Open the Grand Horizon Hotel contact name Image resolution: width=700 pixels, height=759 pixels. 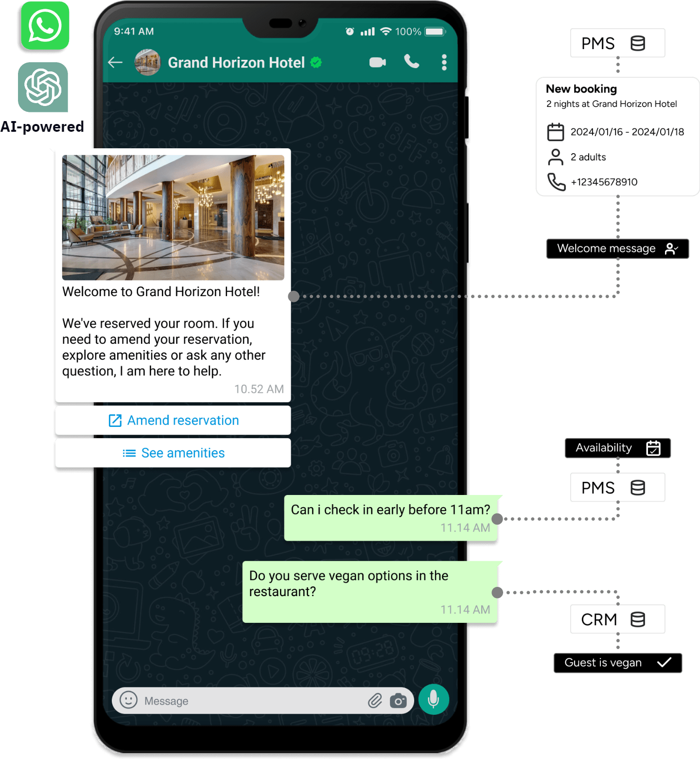(x=236, y=63)
